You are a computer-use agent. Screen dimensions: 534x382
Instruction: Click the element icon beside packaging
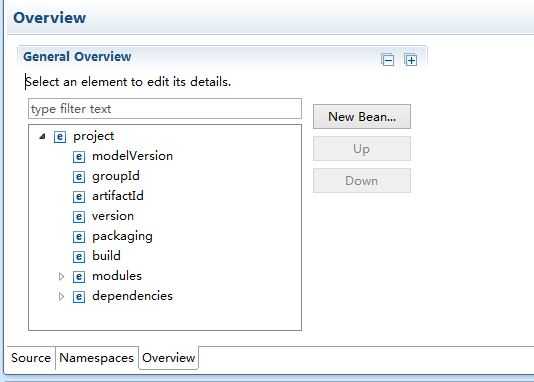79,237
